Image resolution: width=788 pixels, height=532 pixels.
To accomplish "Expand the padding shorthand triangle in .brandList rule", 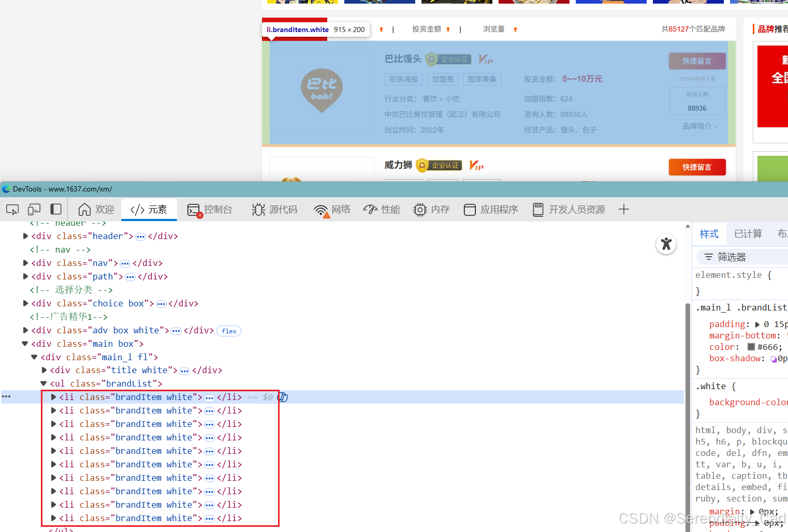I will click(757, 324).
